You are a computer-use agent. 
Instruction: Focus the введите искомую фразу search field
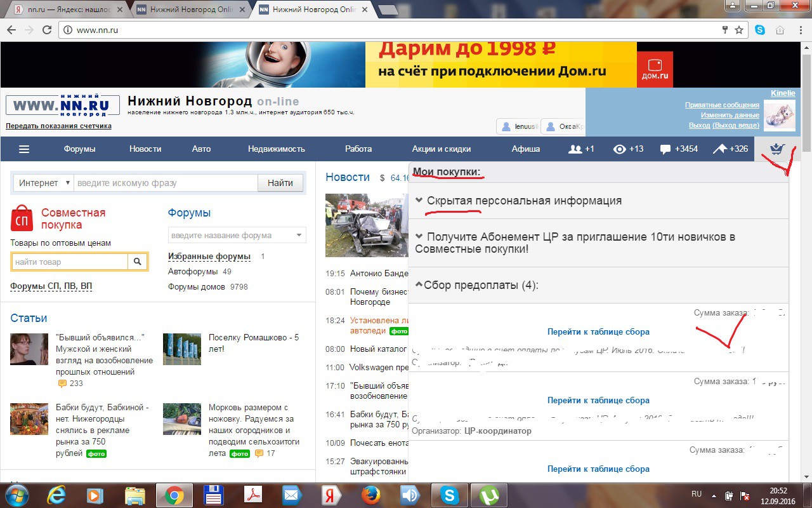166,183
